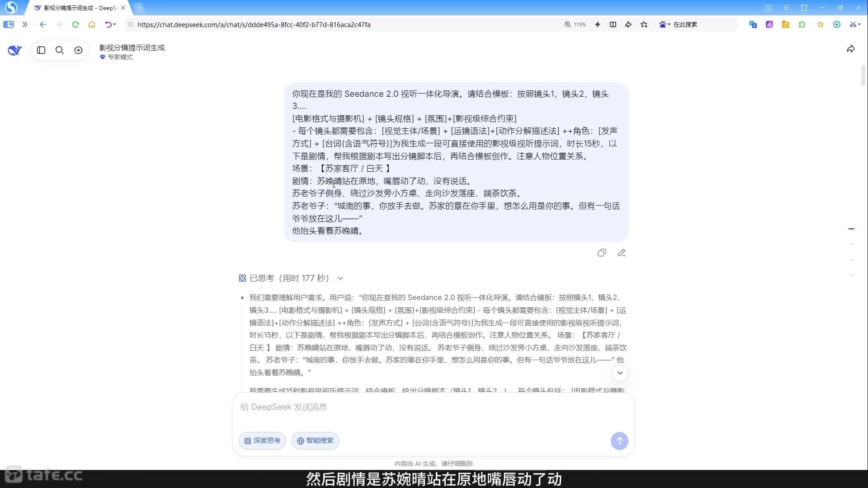Switch to reading mode book icon
The width and height of the screenshot is (868, 488).
613,24
